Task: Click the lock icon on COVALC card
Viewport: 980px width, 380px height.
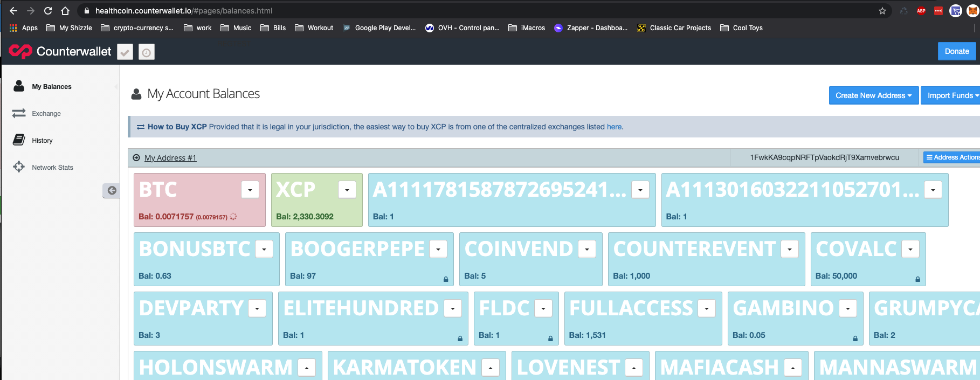Action: [x=917, y=279]
